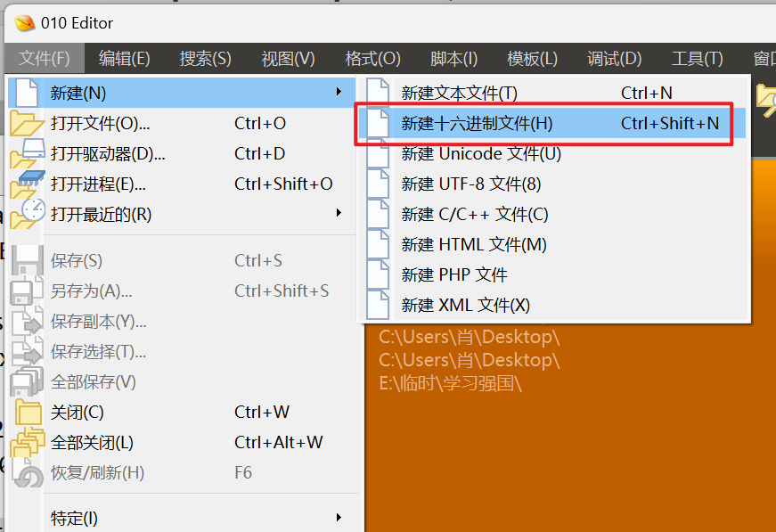
Task: Click the clock folder icon beside 打开最近的(R)
Action: [x=28, y=214]
